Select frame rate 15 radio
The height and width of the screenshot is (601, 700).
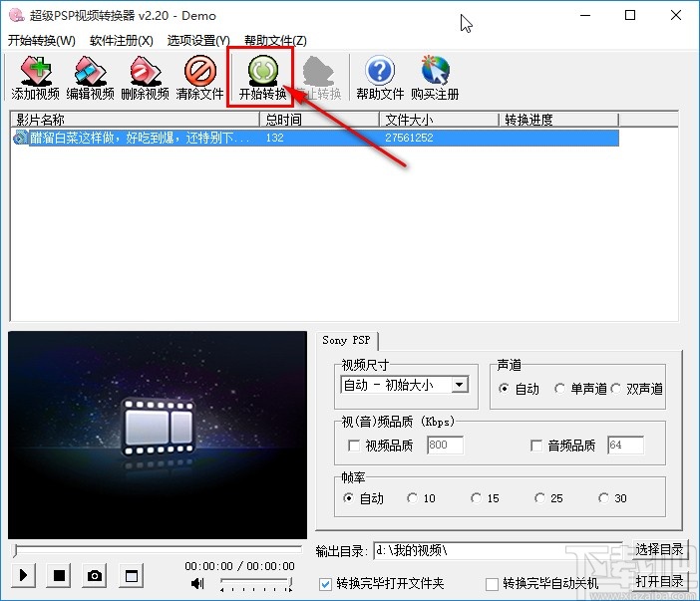[476, 498]
